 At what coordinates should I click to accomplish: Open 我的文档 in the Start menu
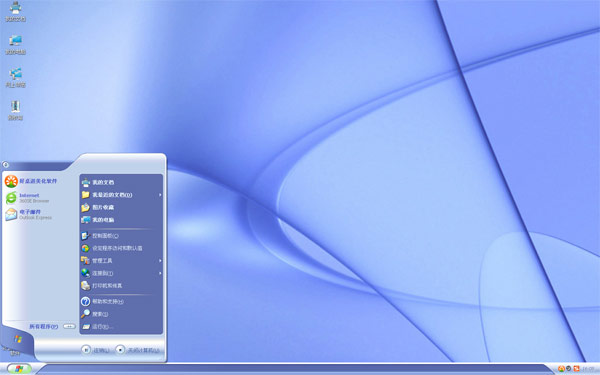point(121,183)
